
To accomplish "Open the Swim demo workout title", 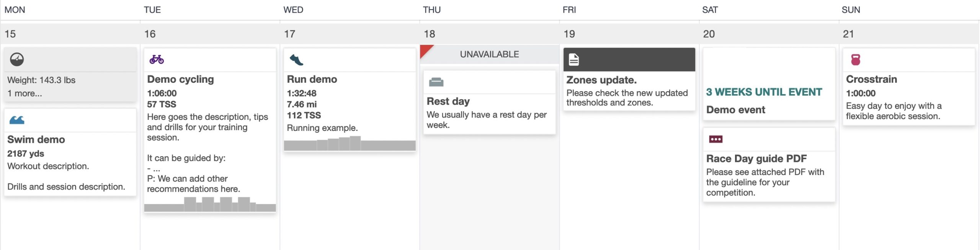I will click(x=36, y=139).
